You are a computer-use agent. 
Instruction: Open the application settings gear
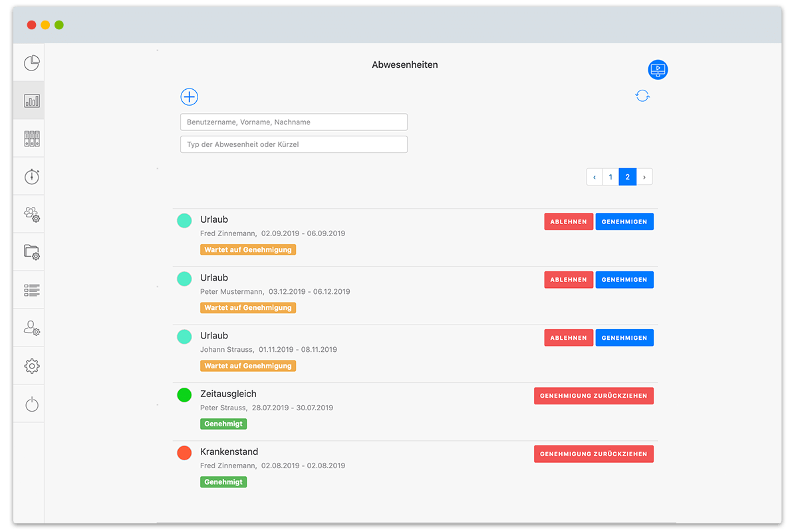point(31,365)
